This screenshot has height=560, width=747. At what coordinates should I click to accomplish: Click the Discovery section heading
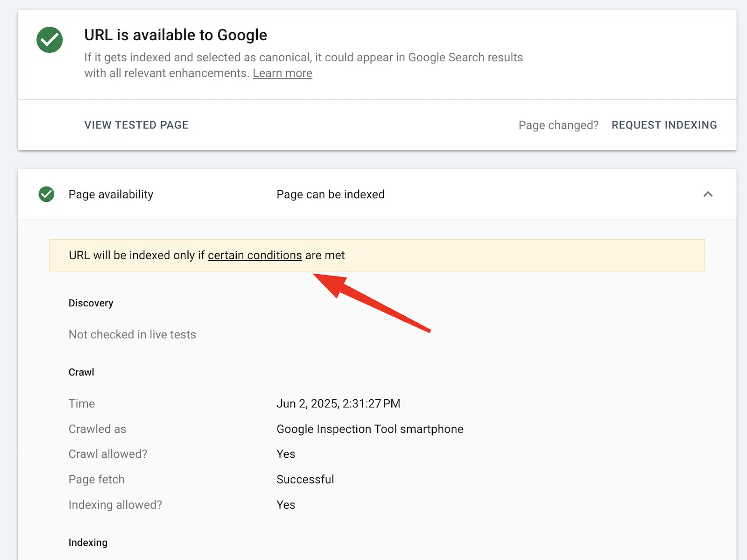click(x=91, y=303)
